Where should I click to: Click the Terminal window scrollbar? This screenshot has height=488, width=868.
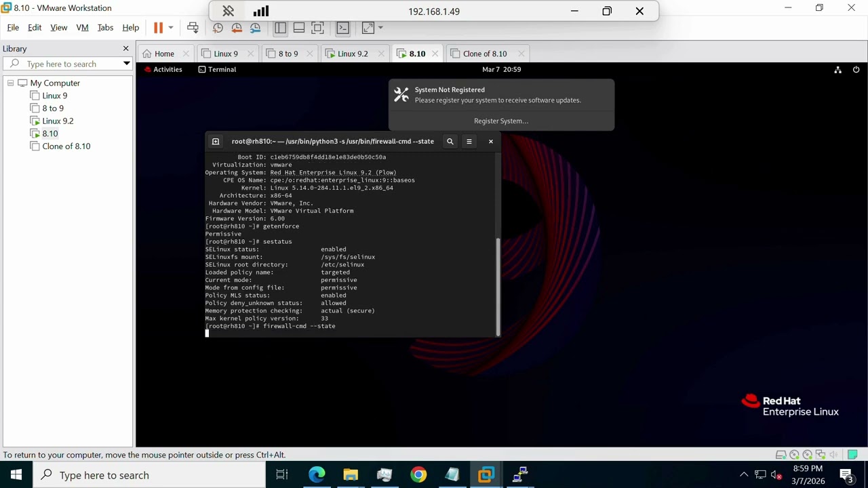coord(498,286)
